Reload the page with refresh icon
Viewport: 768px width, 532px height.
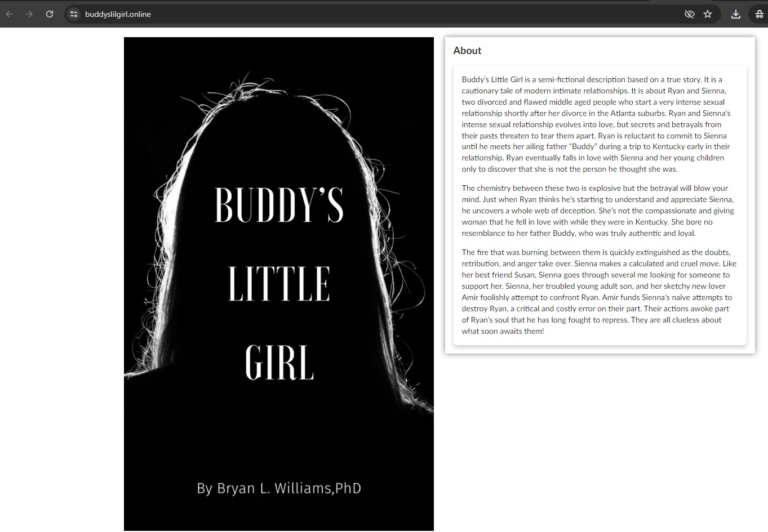[x=50, y=14]
